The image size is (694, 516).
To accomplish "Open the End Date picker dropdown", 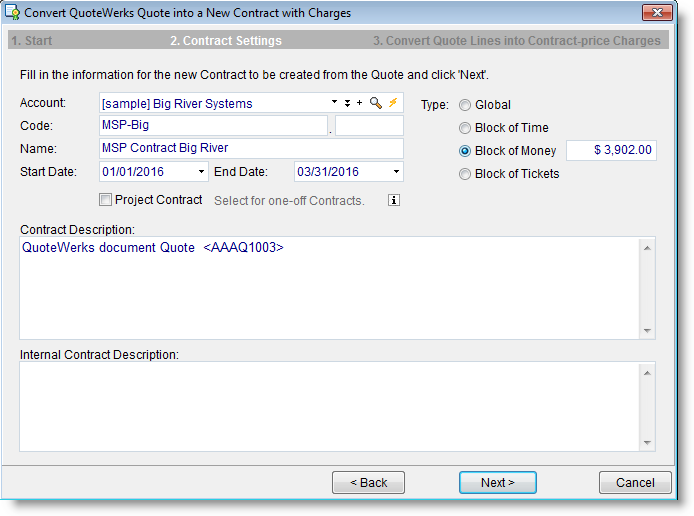I will pos(396,172).
